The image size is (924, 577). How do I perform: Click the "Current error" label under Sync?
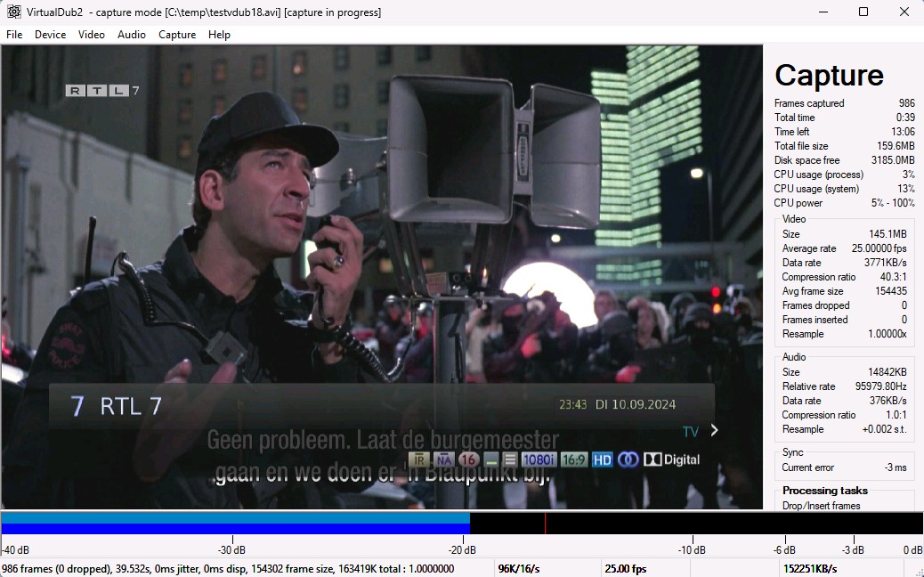(x=808, y=467)
